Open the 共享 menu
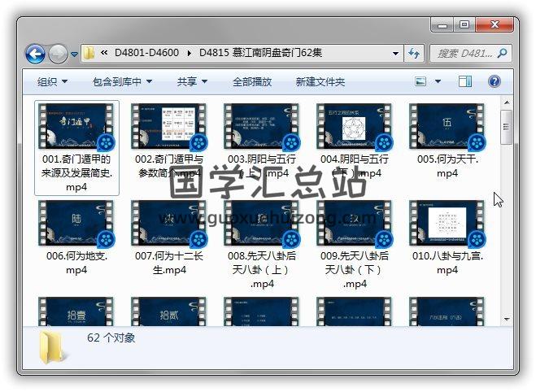536x392 pixels. click(192, 81)
